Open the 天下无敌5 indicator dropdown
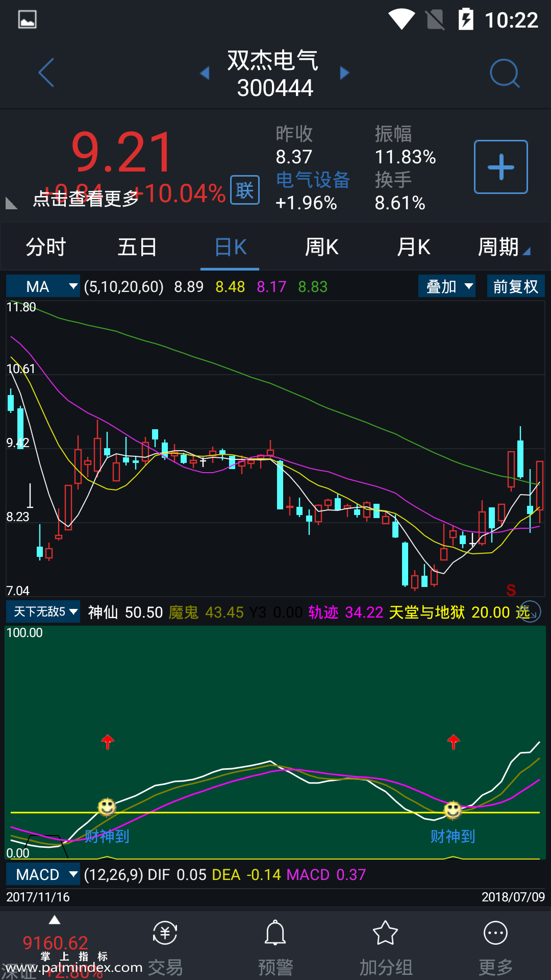Screen dimensions: 551x980 [x=43, y=611]
